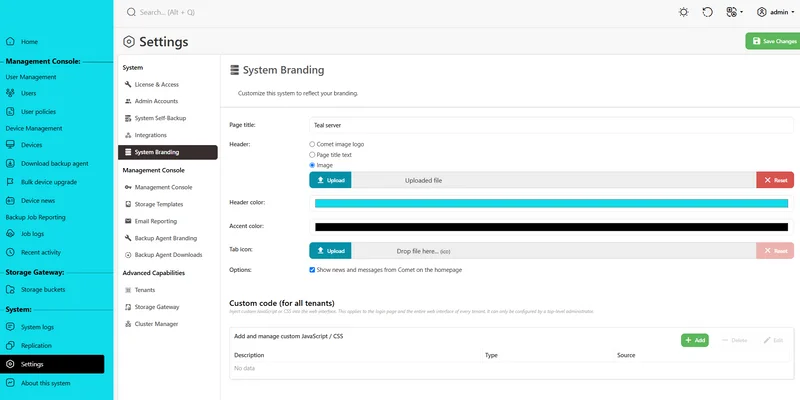
Task: Click the Save Changes button
Action: [x=773, y=41]
